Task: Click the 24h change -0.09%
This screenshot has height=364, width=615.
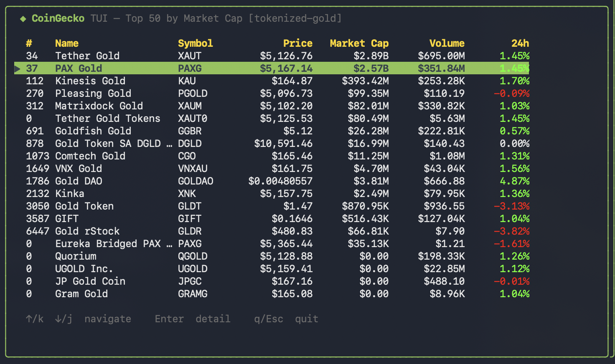Action: tap(512, 94)
